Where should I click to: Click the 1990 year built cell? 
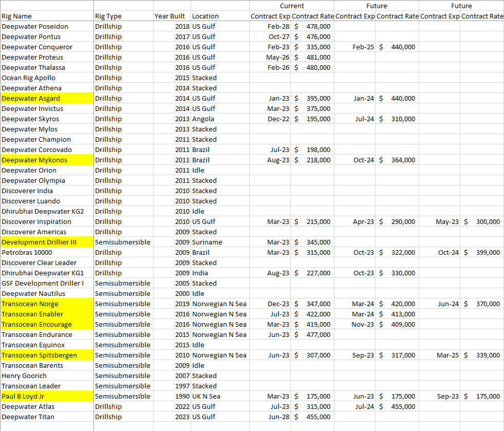172,397
